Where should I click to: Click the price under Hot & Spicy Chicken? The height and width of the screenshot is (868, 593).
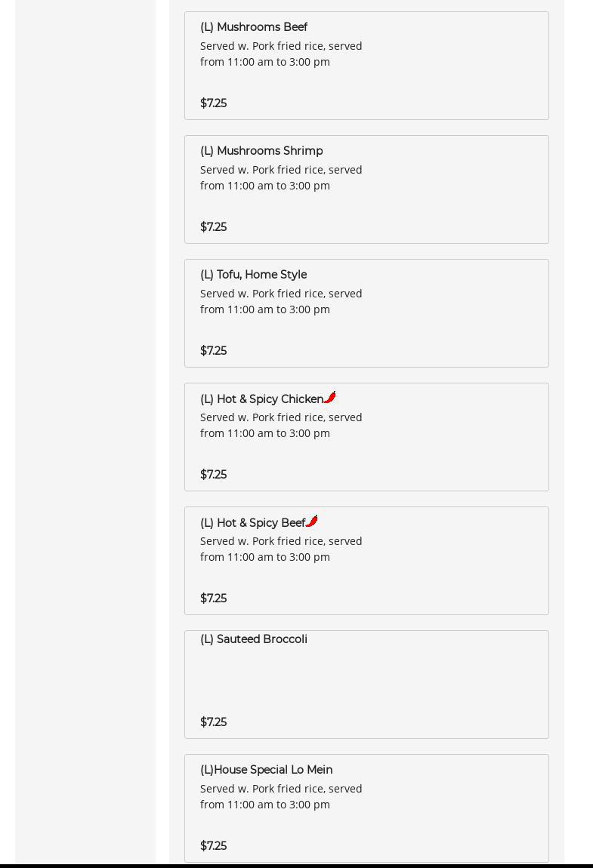(213, 475)
